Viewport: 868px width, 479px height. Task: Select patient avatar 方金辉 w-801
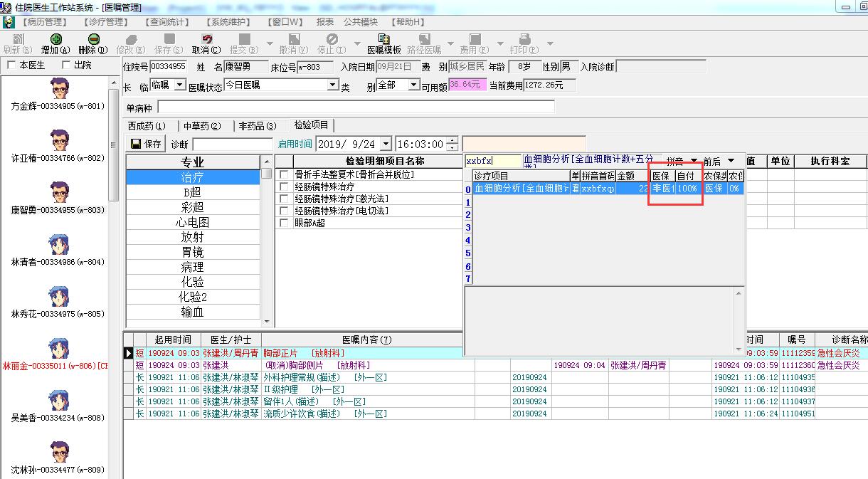coord(59,89)
